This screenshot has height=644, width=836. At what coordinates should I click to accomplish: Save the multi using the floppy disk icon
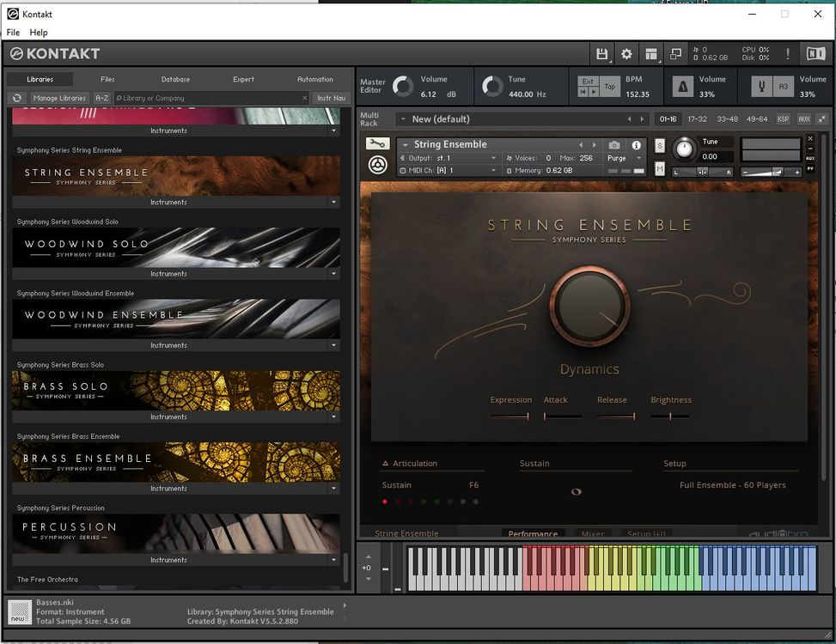(x=602, y=54)
